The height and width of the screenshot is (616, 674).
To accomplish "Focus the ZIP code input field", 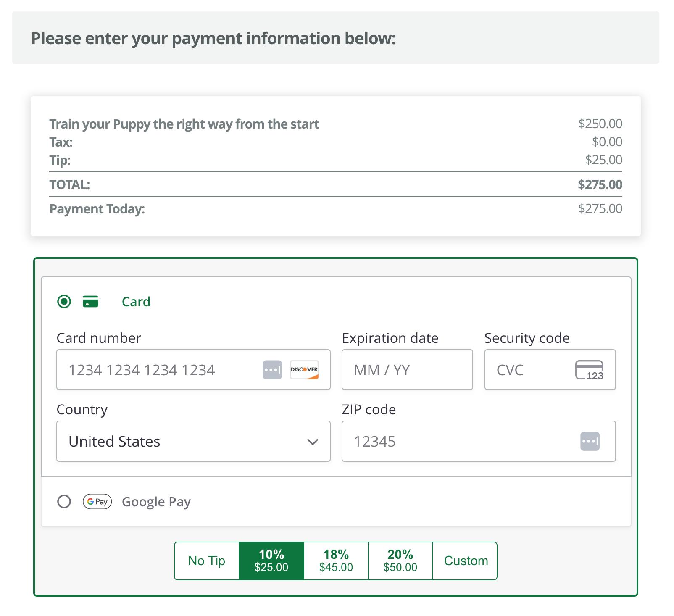I will 458,441.
